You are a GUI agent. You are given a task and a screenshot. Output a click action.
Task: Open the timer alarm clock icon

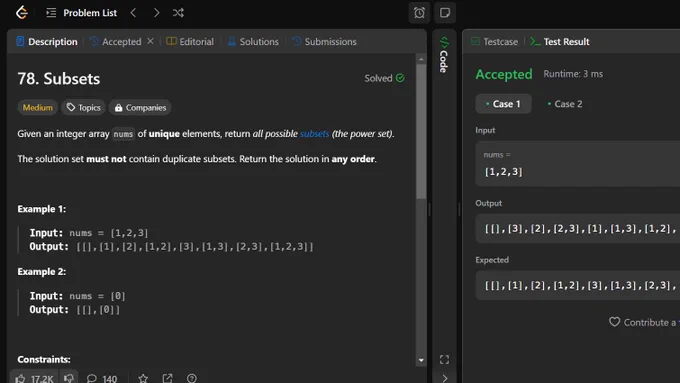point(419,13)
